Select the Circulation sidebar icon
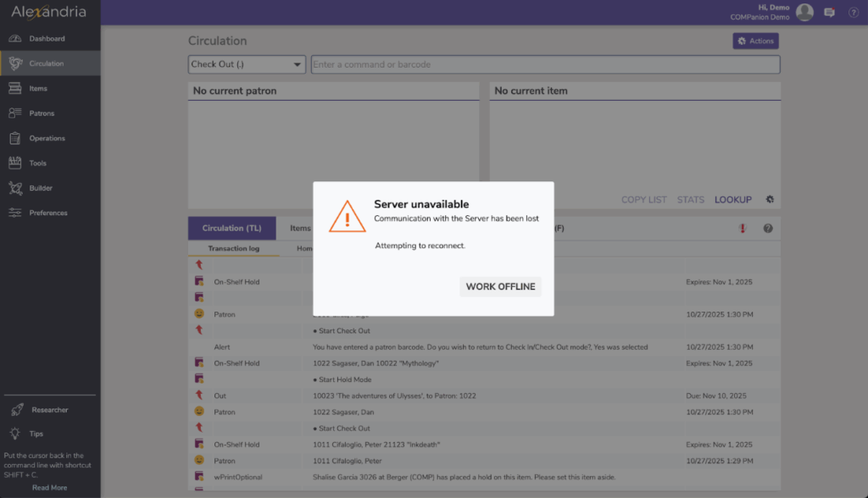The height and width of the screenshot is (498, 868). [x=15, y=64]
